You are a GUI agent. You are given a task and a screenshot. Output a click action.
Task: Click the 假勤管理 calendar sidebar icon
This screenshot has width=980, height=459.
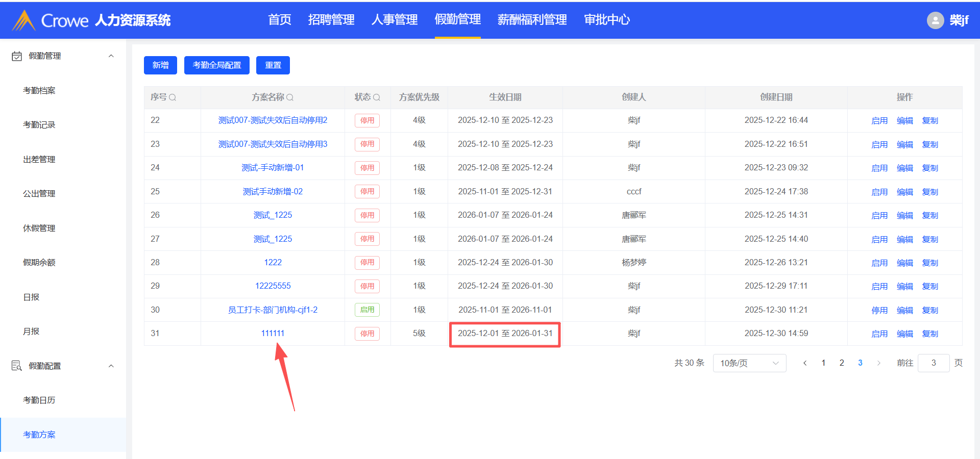(17, 56)
